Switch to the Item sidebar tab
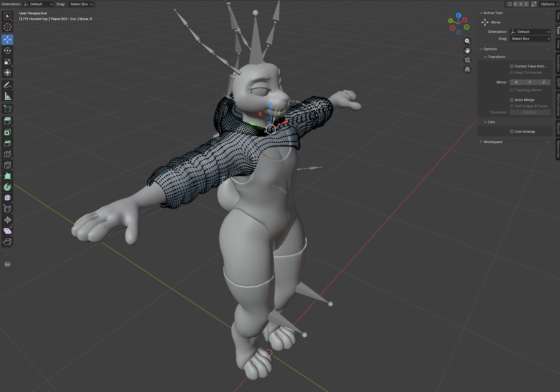560x392 pixels. 558,16
